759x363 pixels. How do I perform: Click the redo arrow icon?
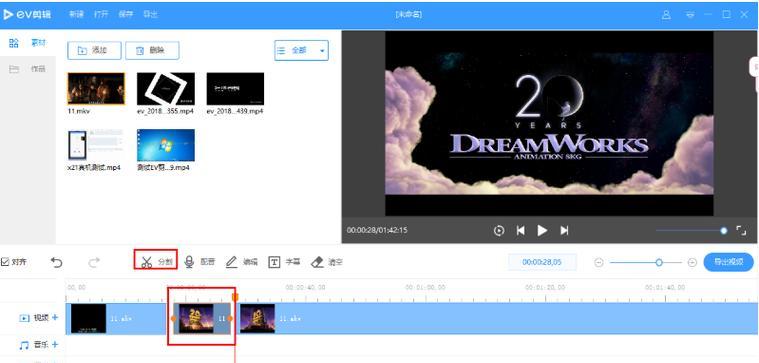click(94, 262)
